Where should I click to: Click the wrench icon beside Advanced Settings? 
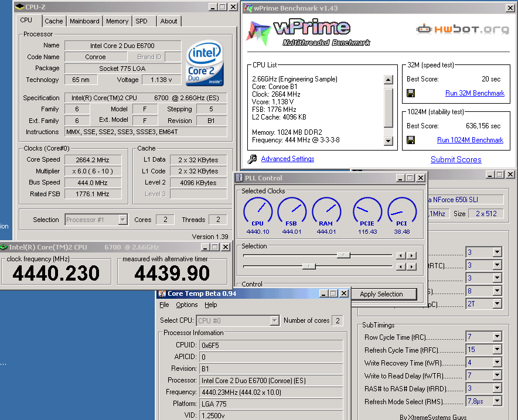tap(252, 159)
